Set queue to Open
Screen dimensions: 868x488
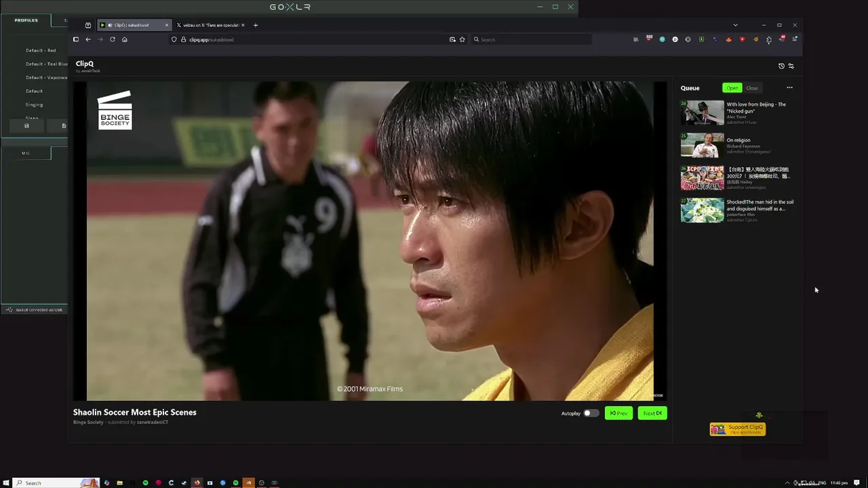(x=732, y=87)
